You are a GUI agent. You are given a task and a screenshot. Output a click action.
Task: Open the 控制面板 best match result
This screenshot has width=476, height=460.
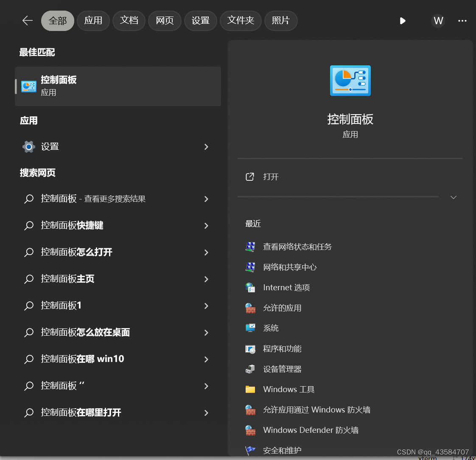(x=118, y=86)
